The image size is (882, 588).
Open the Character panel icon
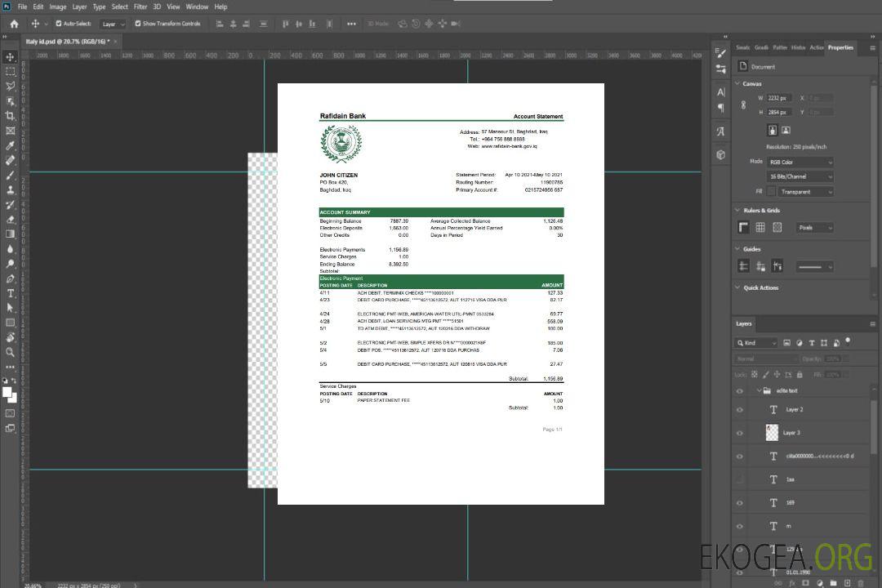coord(721,91)
